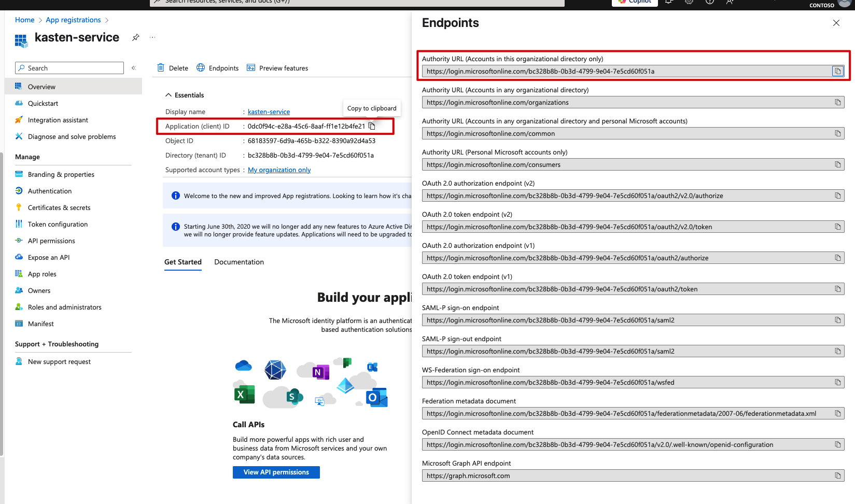Click View API permissions button
Screen dimensions: 855x504
point(276,472)
